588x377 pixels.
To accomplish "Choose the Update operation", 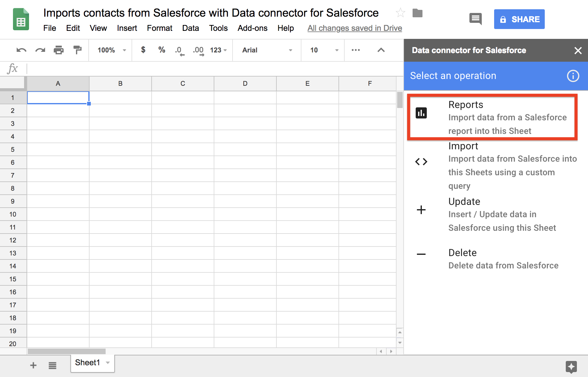I will tap(495, 215).
